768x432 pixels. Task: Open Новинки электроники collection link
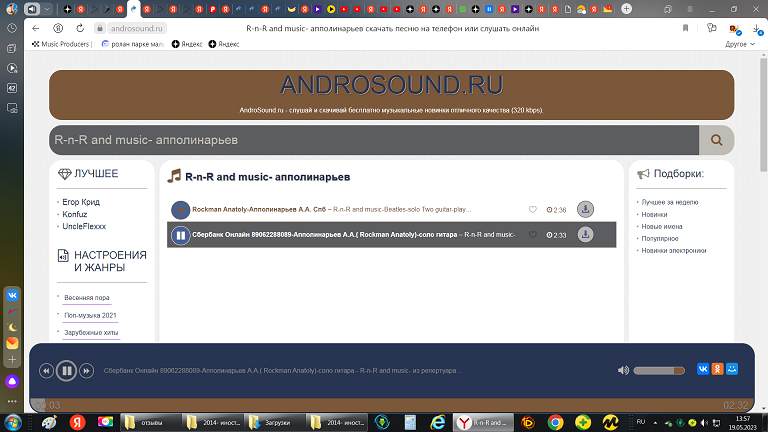point(674,251)
